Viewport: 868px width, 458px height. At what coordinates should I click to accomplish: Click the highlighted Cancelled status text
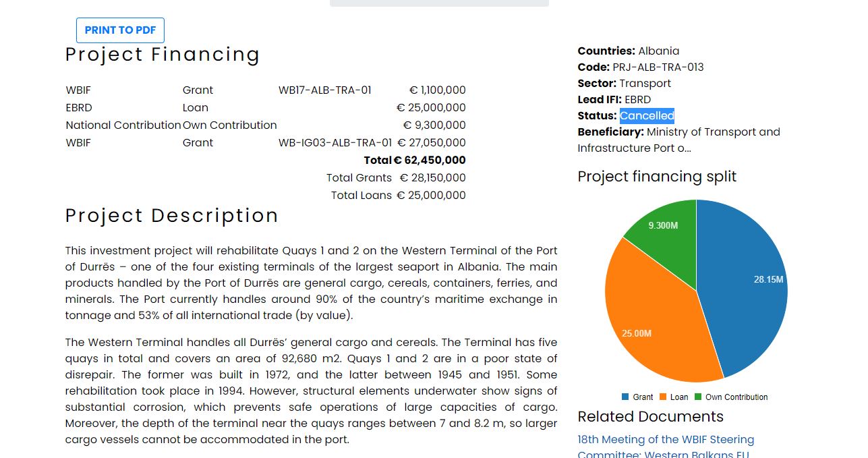click(647, 116)
